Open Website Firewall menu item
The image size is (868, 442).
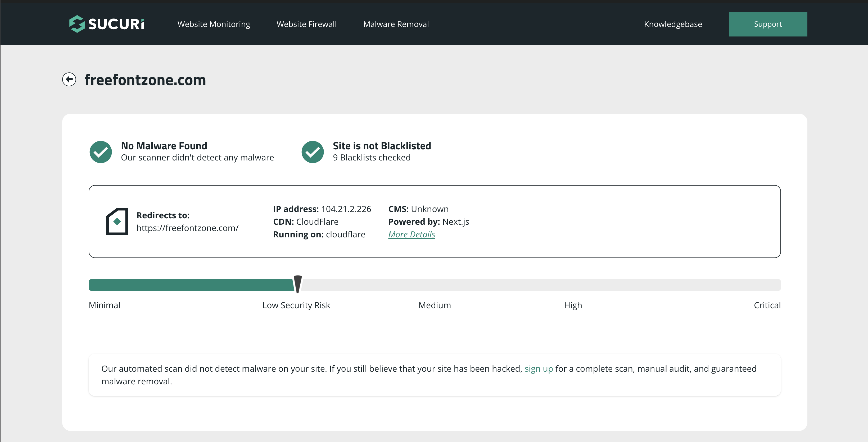306,24
